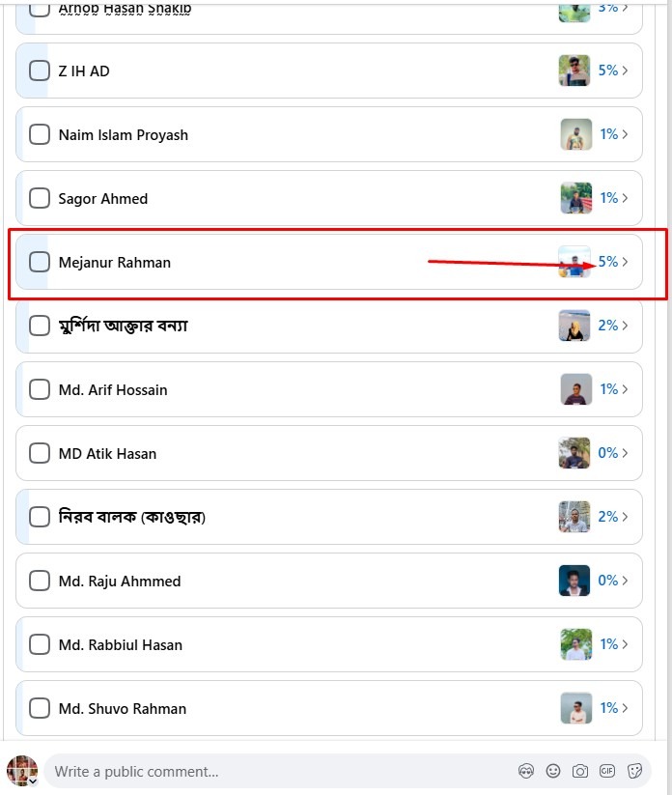Viewport: 672px width, 795px height.
Task: Open the GIF picker
Action: coord(607,771)
